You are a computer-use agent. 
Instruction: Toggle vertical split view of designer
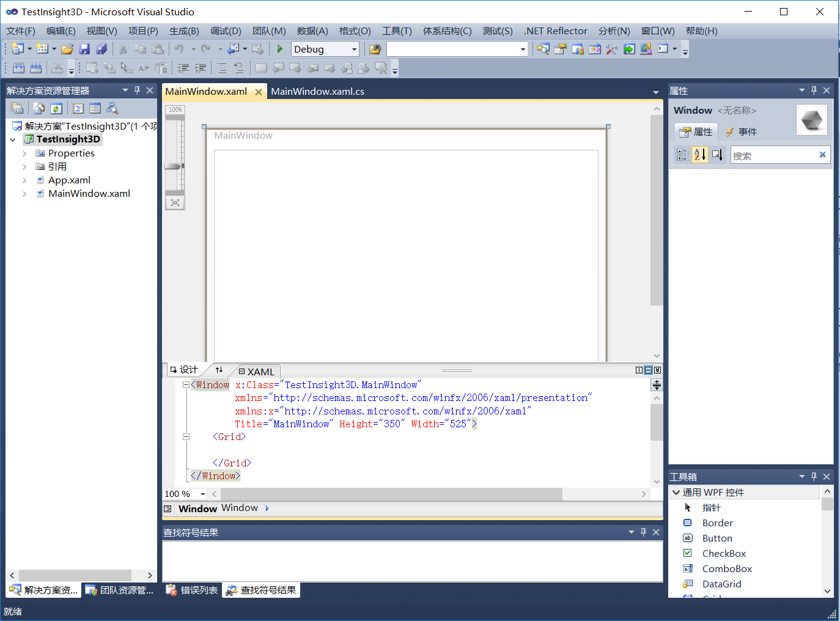click(639, 370)
